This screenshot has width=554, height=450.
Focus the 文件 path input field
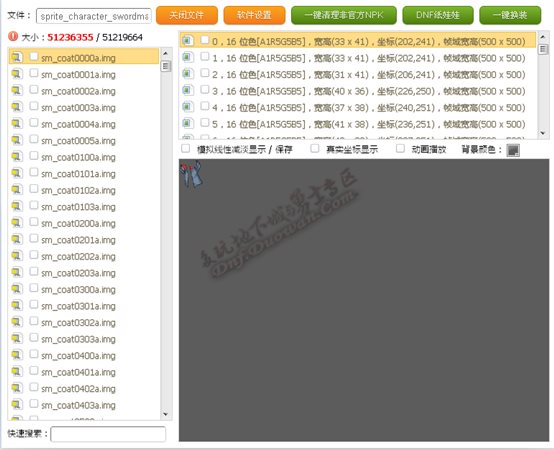tap(94, 16)
